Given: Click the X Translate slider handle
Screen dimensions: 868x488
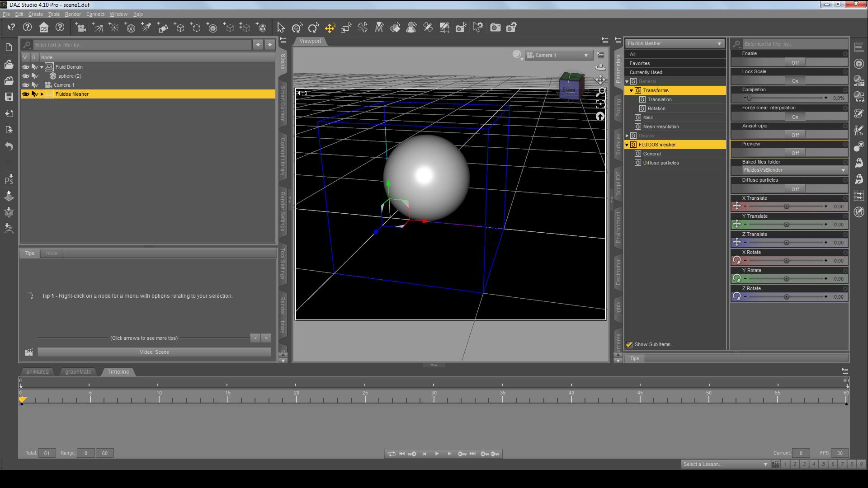Looking at the screenshot, I should (x=786, y=206).
